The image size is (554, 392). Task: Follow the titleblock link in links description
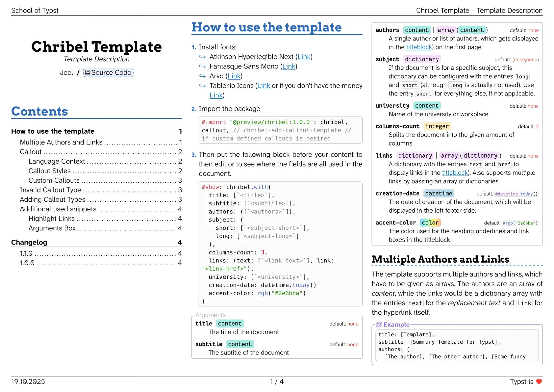click(455, 173)
